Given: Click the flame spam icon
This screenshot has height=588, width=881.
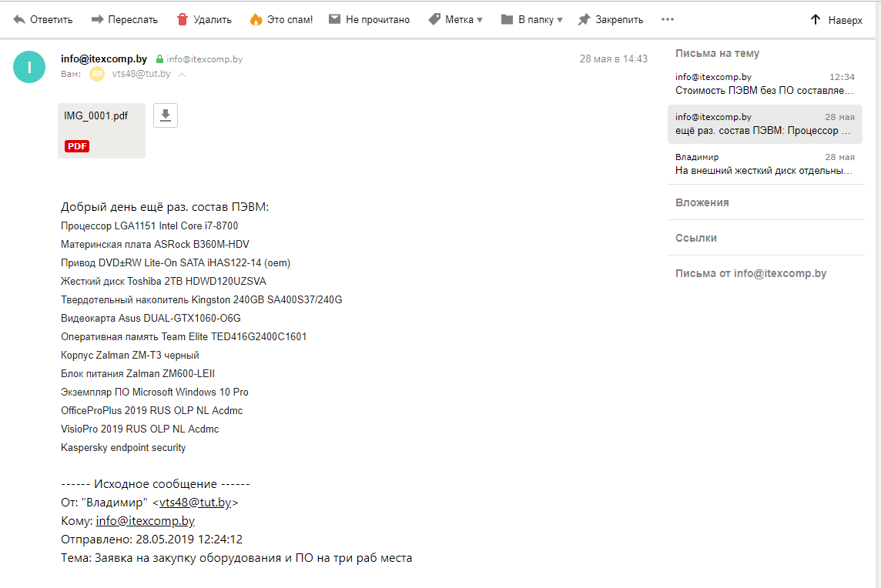Looking at the screenshot, I should pyautogui.click(x=256, y=20).
